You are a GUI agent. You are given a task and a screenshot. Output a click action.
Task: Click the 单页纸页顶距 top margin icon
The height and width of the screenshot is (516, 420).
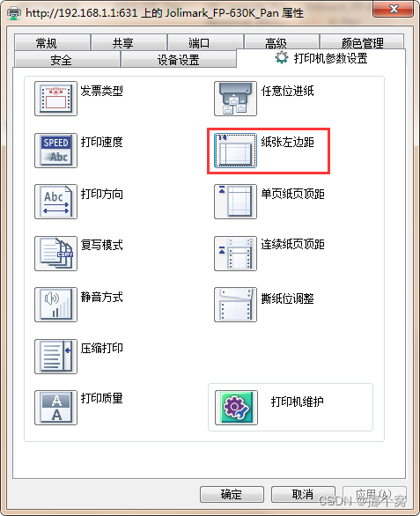pyautogui.click(x=235, y=202)
